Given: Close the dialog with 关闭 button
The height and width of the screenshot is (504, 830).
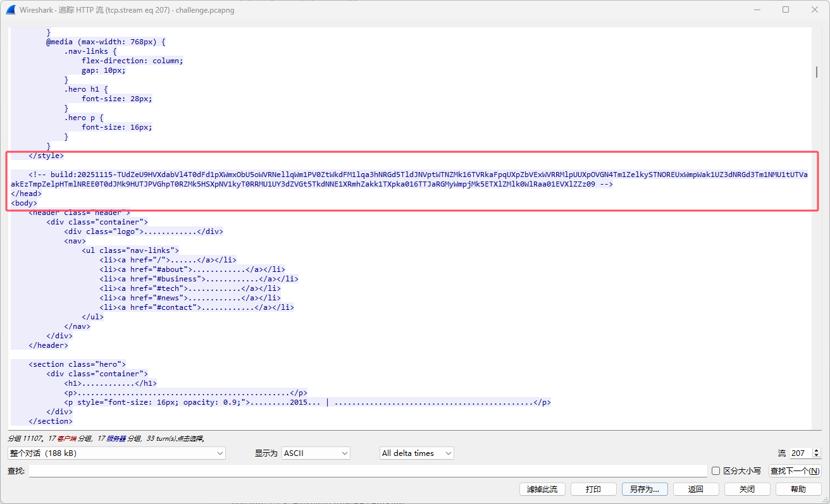Looking at the screenshot, I should 747,489.
